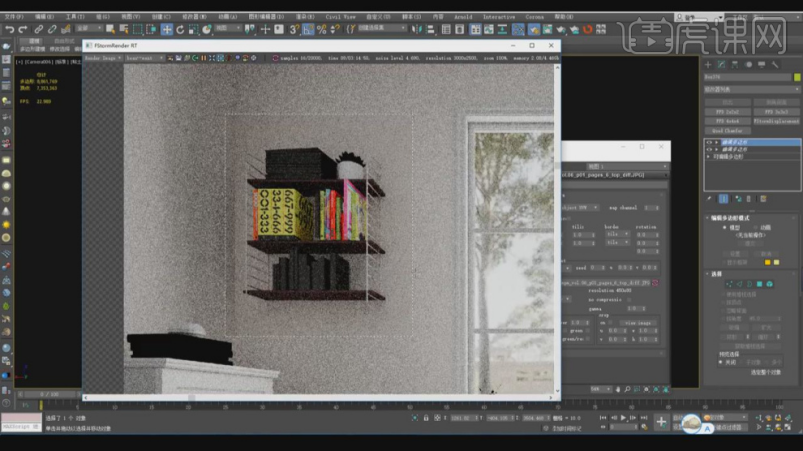Click 'view image' button in crop section

coord(637,323)
